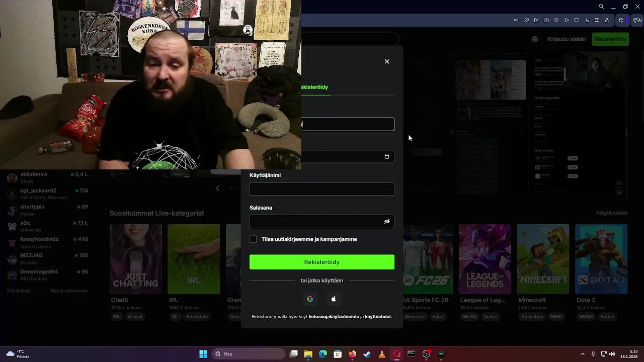Open the Minecraft category thumbnail
This screenshot has width=644, height=362.
(543, 259)
